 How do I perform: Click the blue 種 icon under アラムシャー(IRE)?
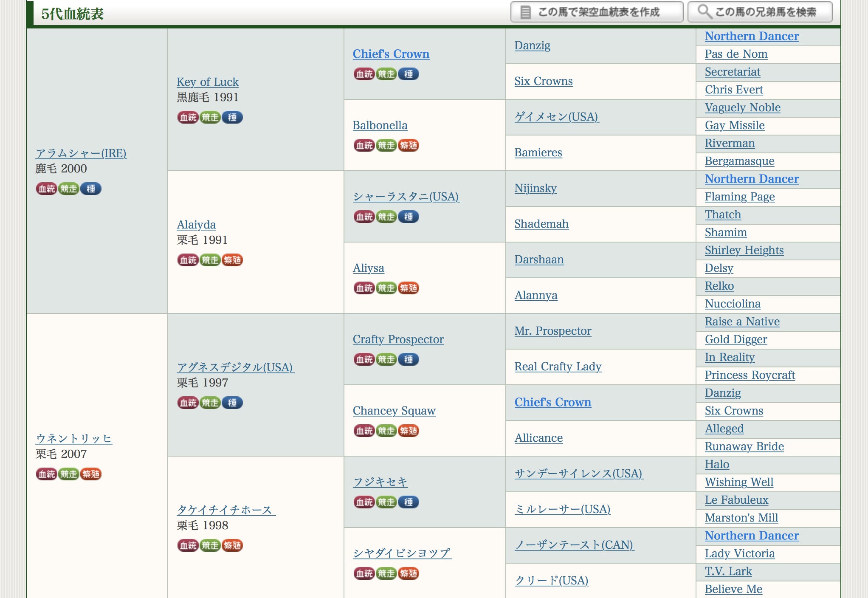tap(91, 189)
